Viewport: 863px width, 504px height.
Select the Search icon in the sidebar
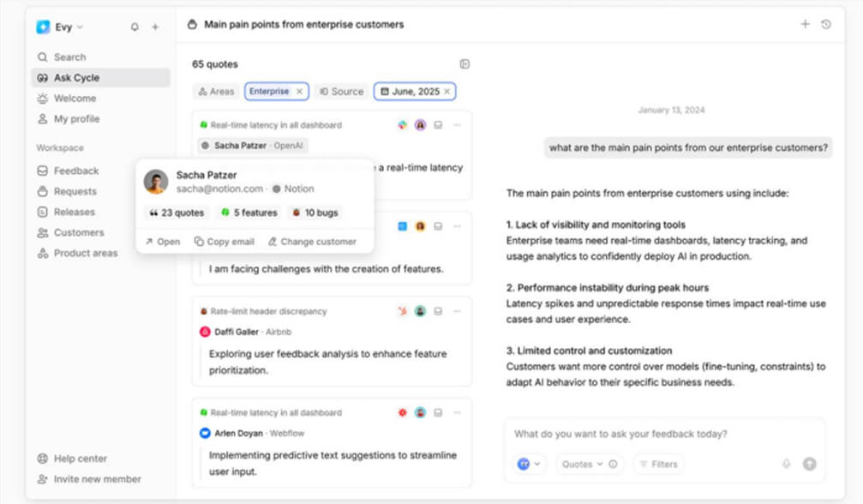(x=44, y=57)
